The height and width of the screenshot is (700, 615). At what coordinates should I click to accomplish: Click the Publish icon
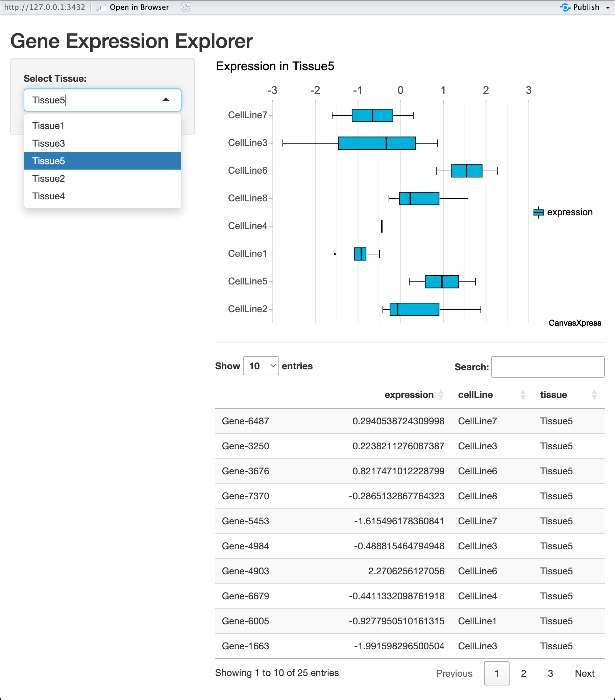click(565, 7)
